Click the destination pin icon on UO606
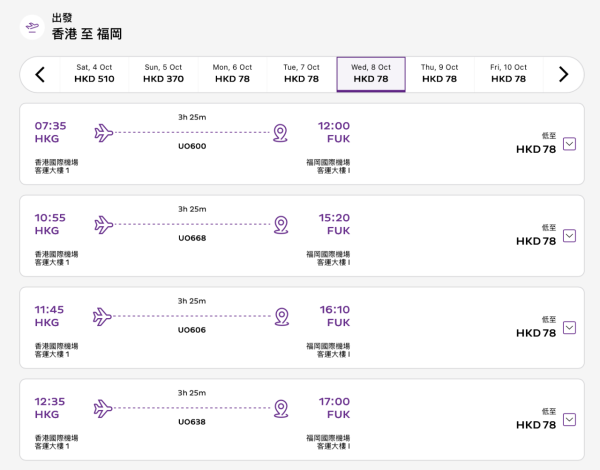 (x=282, y=317)
